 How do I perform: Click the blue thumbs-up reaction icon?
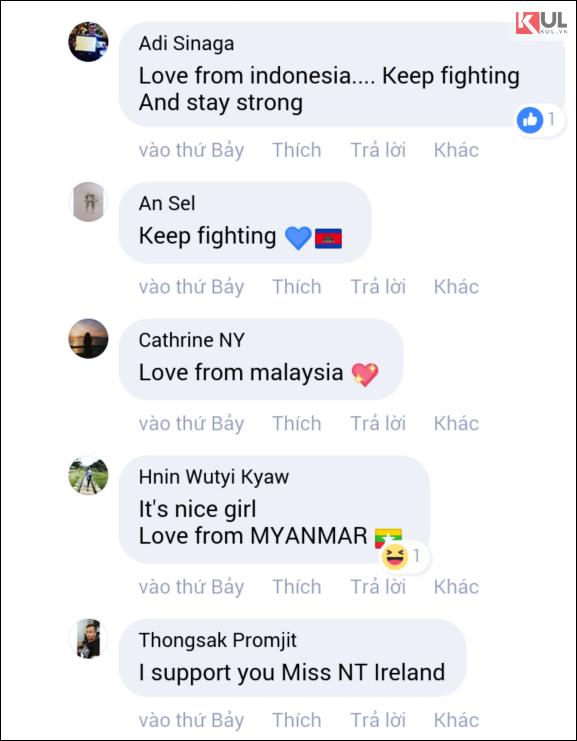pos(530,120)
